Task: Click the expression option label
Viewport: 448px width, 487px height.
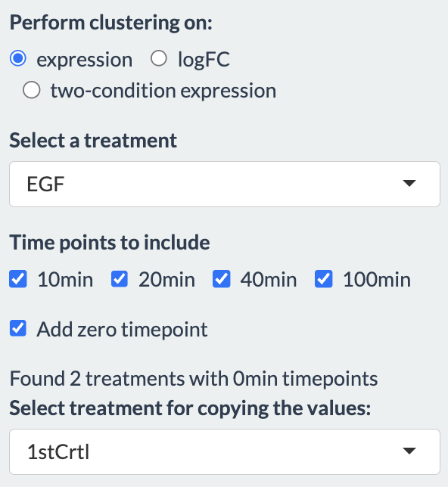Action: [85, 60]
